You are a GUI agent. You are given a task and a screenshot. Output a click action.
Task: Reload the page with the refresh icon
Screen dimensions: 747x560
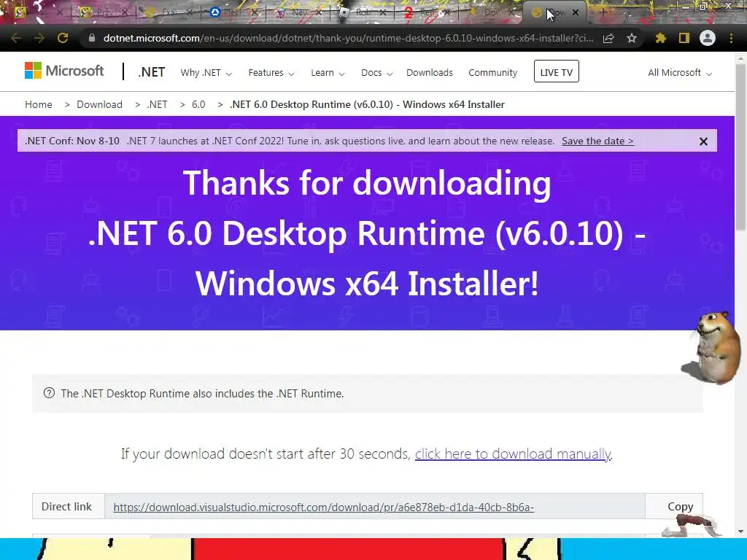click(63, 38)
